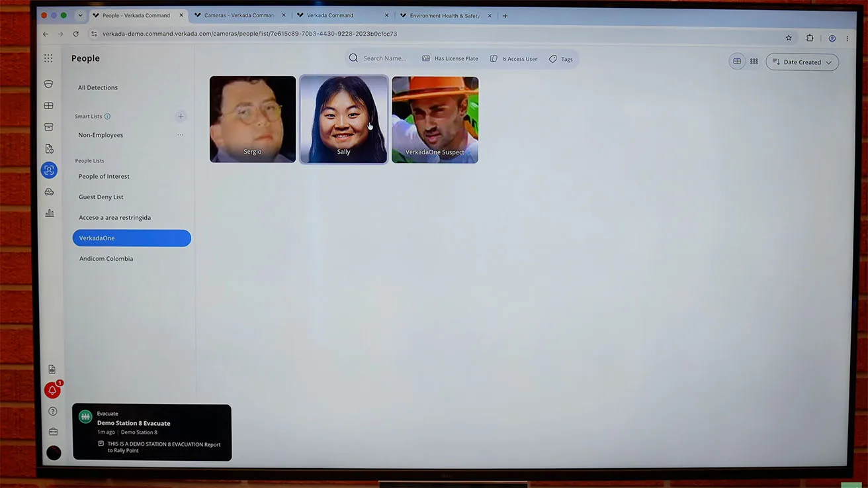Open the red alarm bell notifications
Viewport: 868px width, 488px height.
52,390
